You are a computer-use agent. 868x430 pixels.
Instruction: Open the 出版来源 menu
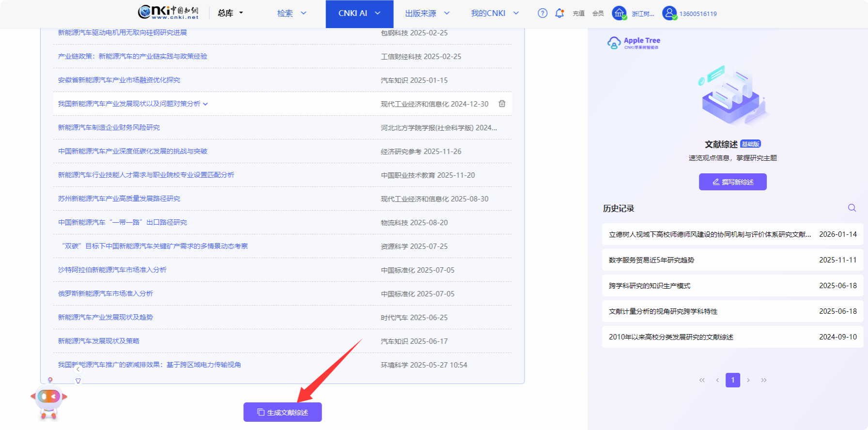[x=427, y=14]
